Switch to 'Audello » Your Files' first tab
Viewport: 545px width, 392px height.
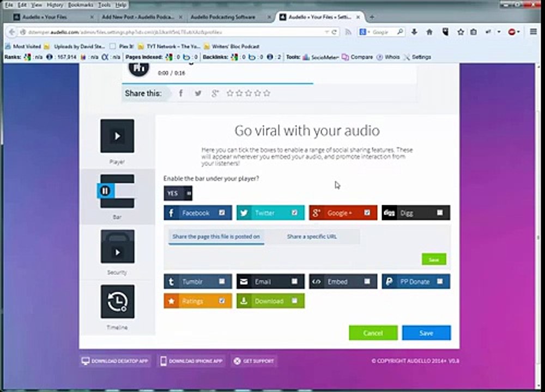click(53, 17)
